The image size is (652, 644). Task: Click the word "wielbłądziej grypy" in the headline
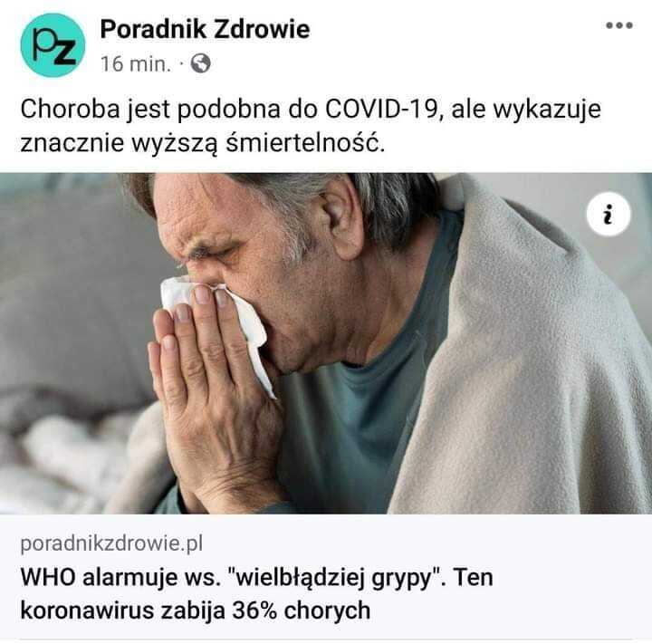click(334, 578)
